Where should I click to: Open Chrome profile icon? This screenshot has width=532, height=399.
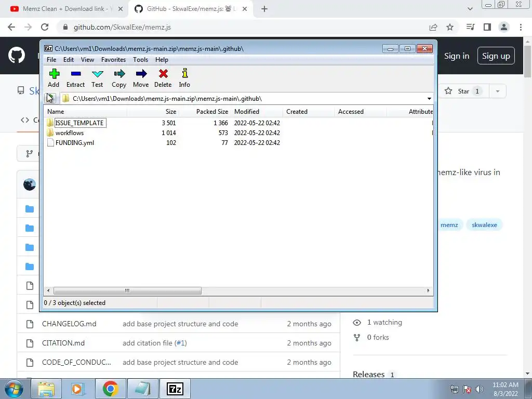[504, 27]
